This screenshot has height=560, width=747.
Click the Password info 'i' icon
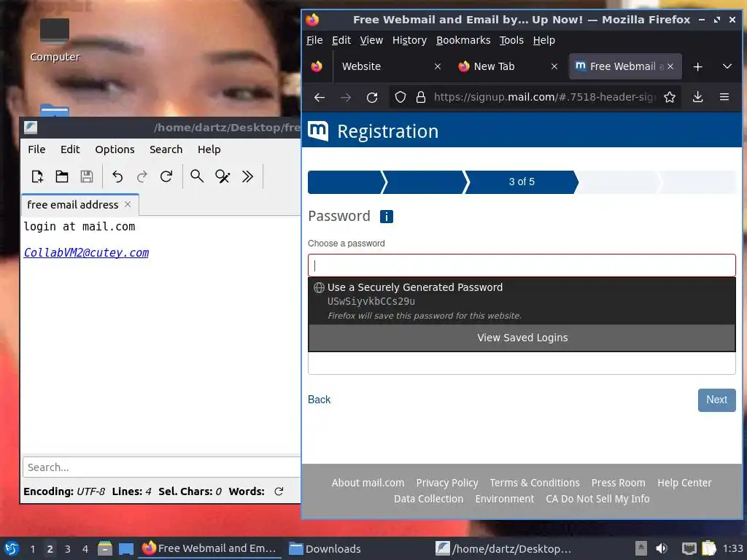(387, 217)
